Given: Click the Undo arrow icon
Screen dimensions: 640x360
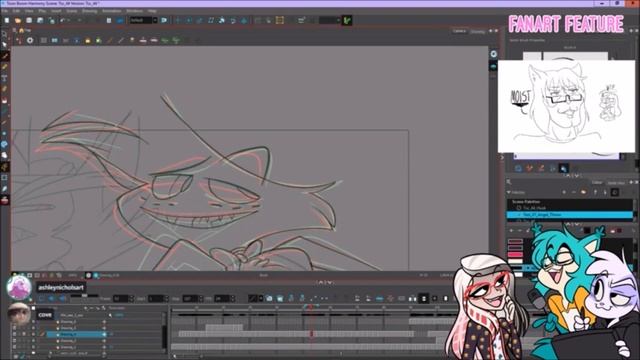Looking at the screenshot, I should [62, 20].
